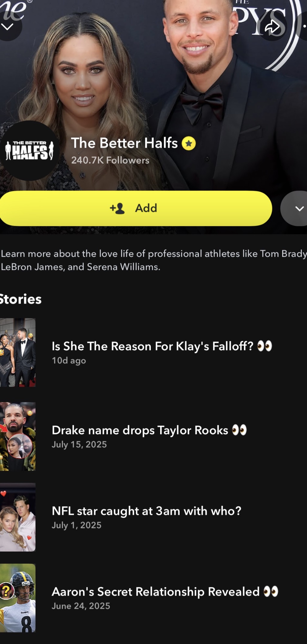Select 'Drake name drops Taylor Rooks' title
This screenshot has height=644, width=307.
coord(149,430)
